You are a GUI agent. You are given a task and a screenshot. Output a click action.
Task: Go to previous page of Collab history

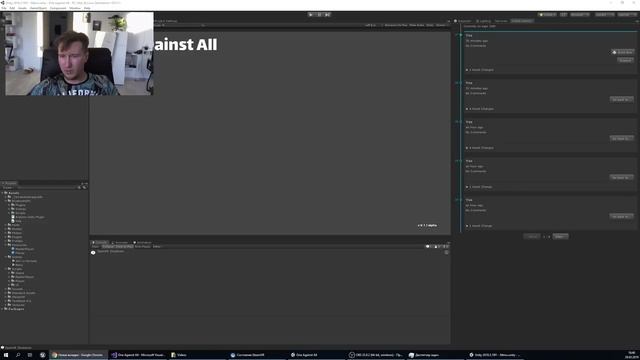click(532, 236)
